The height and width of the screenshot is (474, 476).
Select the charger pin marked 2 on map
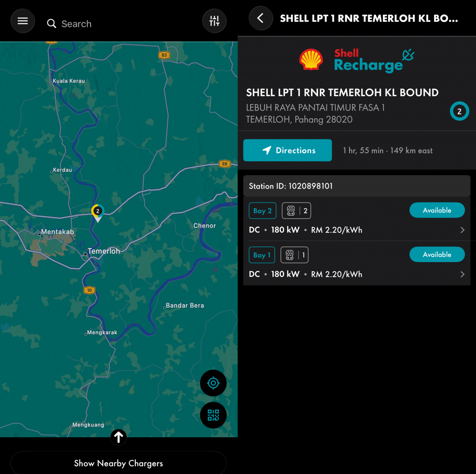point(98,213)
